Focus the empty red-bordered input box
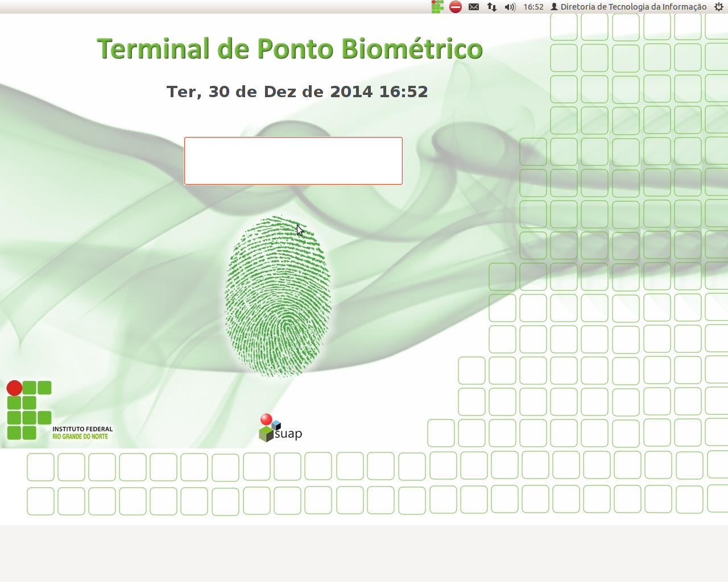 click(293, 161)
